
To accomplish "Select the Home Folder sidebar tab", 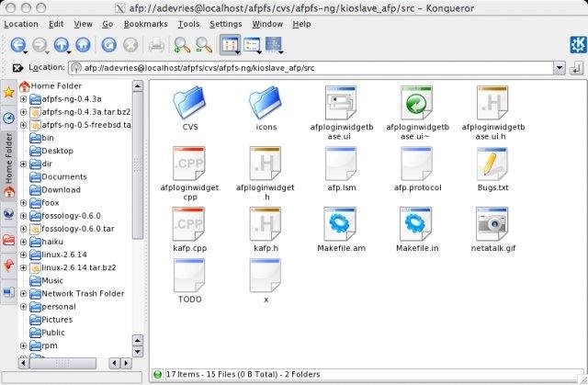I will tap(8, 165).
